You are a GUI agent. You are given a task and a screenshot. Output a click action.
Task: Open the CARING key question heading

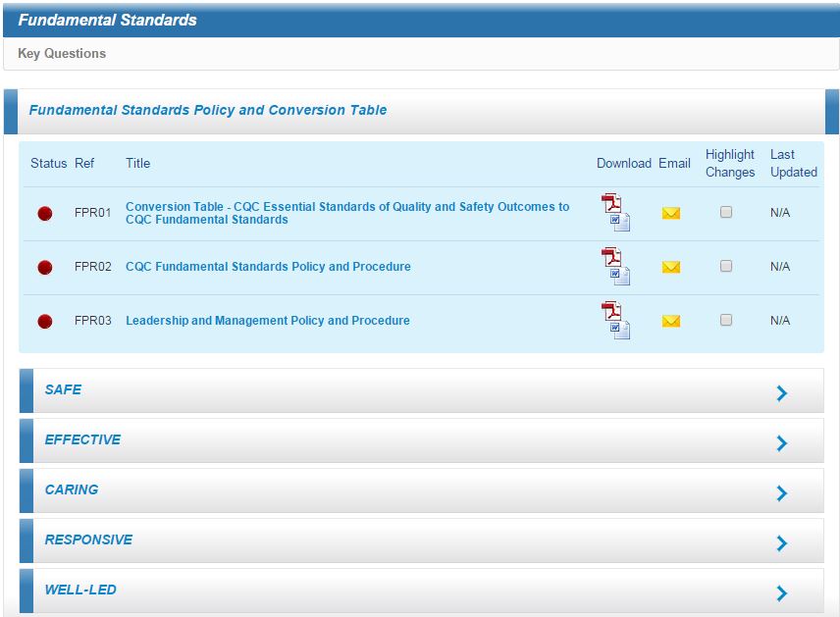click(x=72, y=489)
